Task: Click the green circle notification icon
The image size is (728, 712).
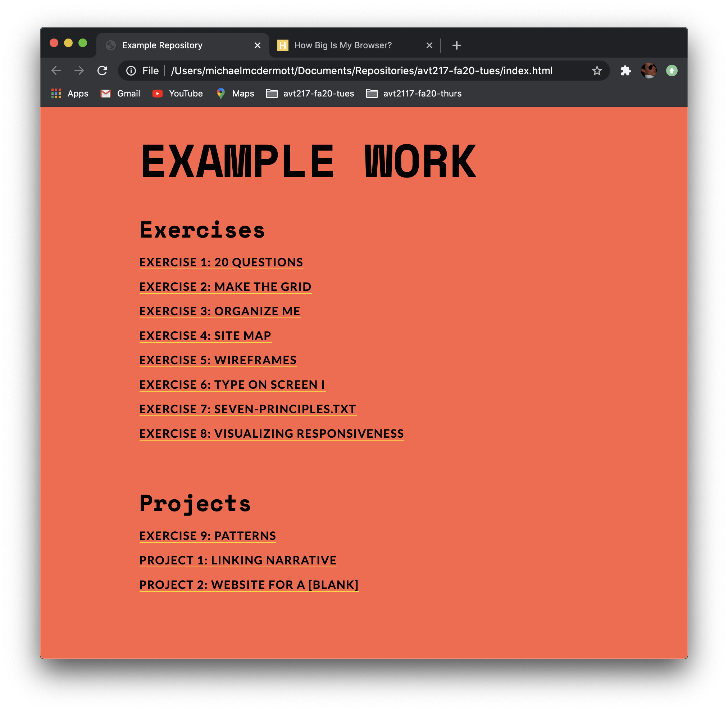Action: pos(673,71)
